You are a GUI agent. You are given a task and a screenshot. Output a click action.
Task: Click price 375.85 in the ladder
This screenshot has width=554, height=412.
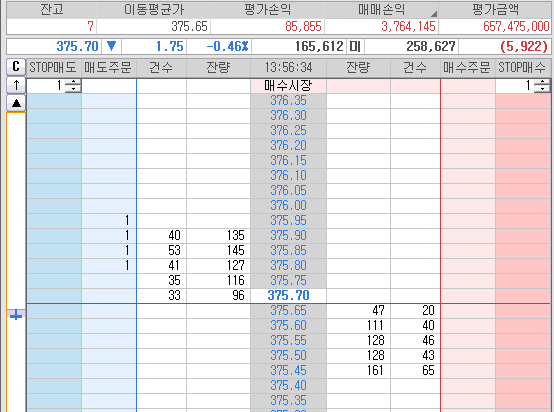288,251
